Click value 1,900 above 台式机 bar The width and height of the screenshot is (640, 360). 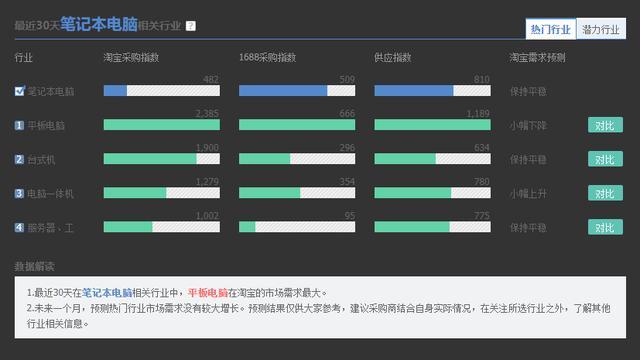click(207, 147)
